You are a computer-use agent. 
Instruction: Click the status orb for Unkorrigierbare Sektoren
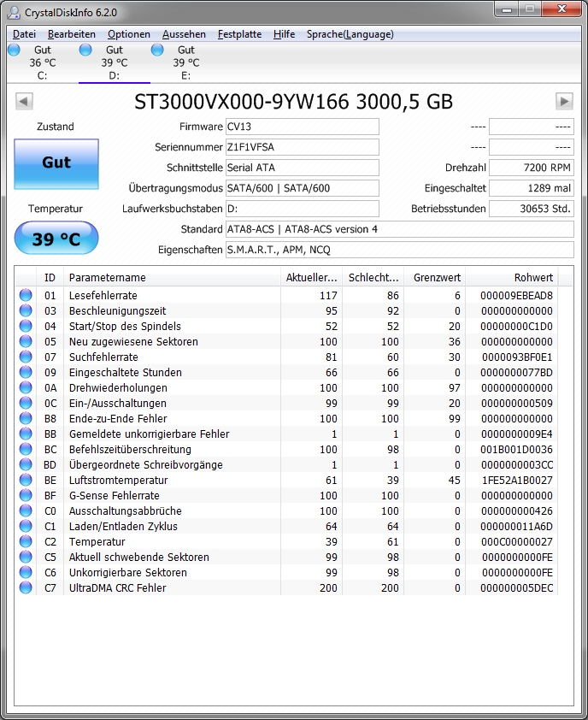coord(26,572)
